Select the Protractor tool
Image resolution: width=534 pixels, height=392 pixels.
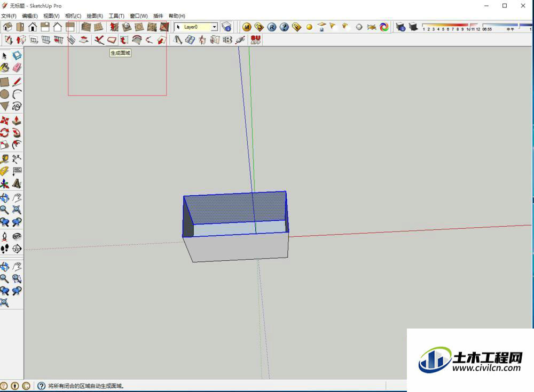tap(4, 171)
